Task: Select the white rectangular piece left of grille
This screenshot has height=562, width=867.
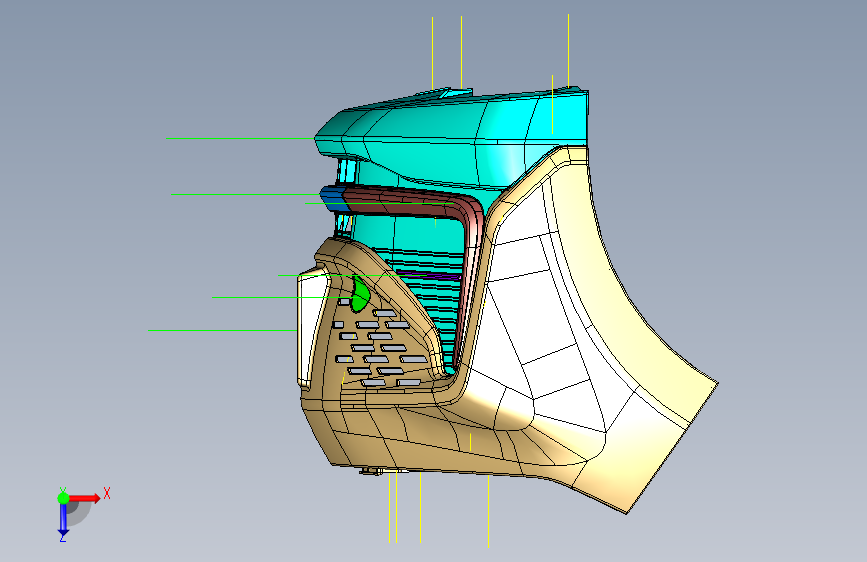Action: coord(309,326)
